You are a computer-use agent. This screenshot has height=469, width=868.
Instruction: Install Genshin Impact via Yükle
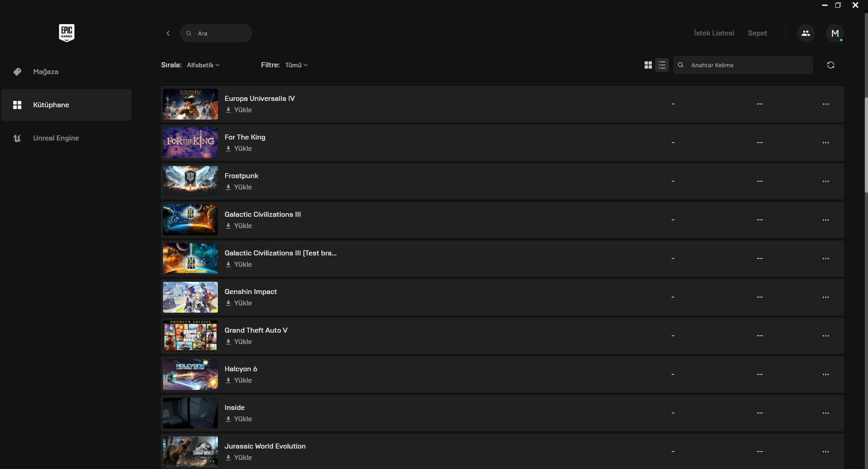pos(239,303)
